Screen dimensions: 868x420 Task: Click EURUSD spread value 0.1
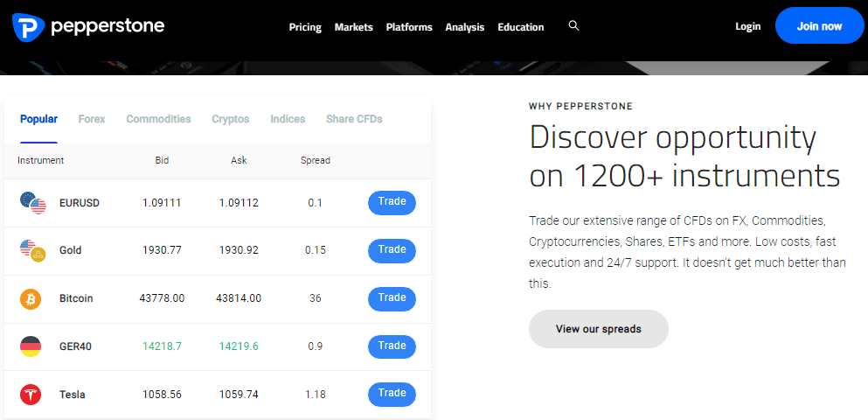point(315,203)
